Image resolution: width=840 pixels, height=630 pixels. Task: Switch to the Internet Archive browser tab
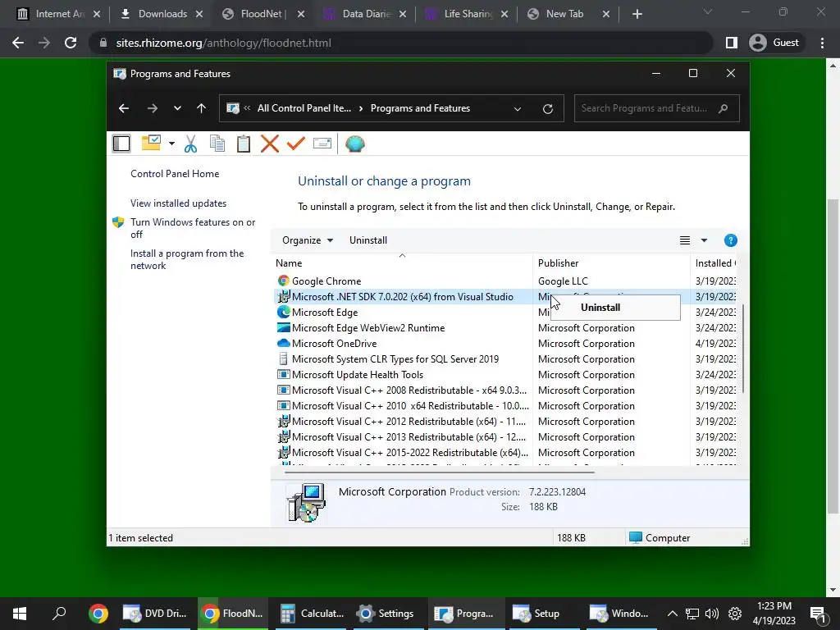59,14
